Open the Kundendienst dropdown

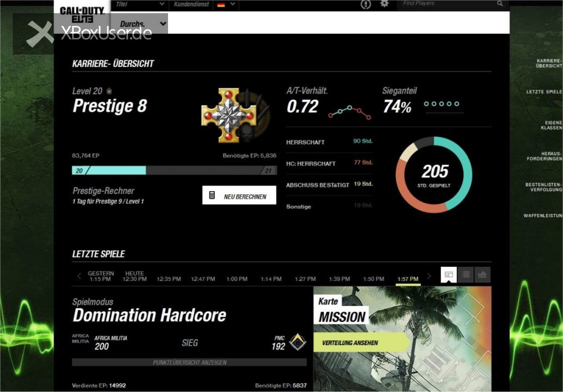[192, 4]
